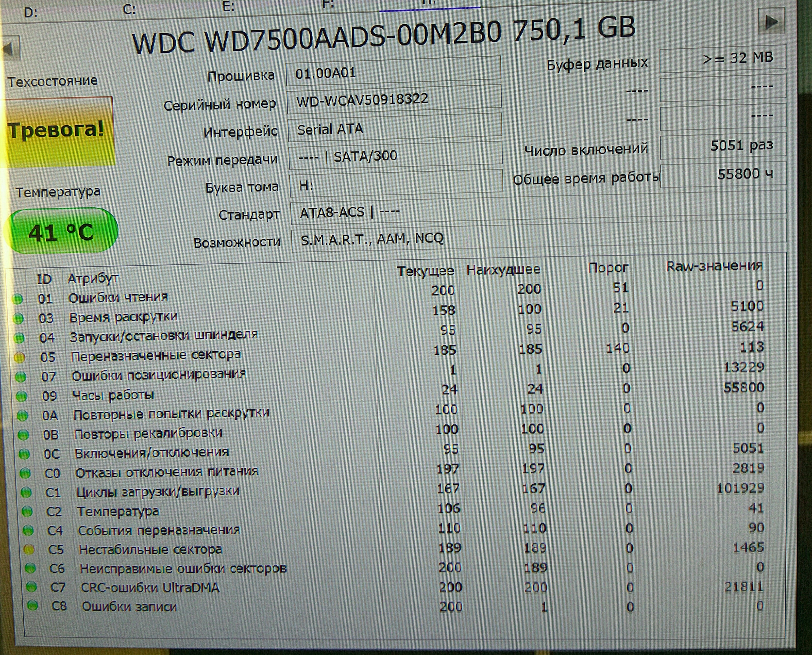Select the Часы работы attribute row

113,395
